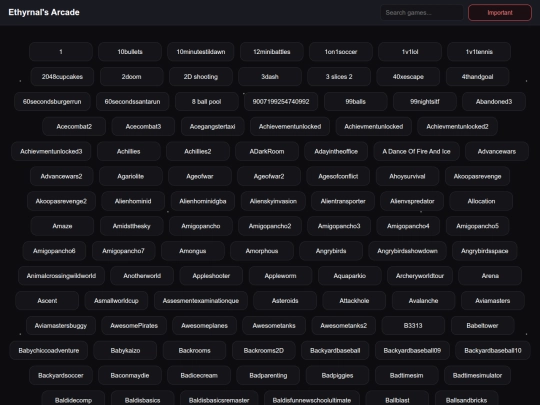Viewport: 540px width, 405px height.
Task: Open Appleshooter
Action: [211, 276]
